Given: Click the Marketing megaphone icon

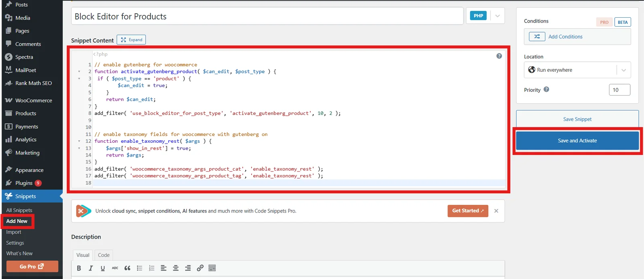Looking at the screenshot, I should pyautogui.click(x=8, y=153).
